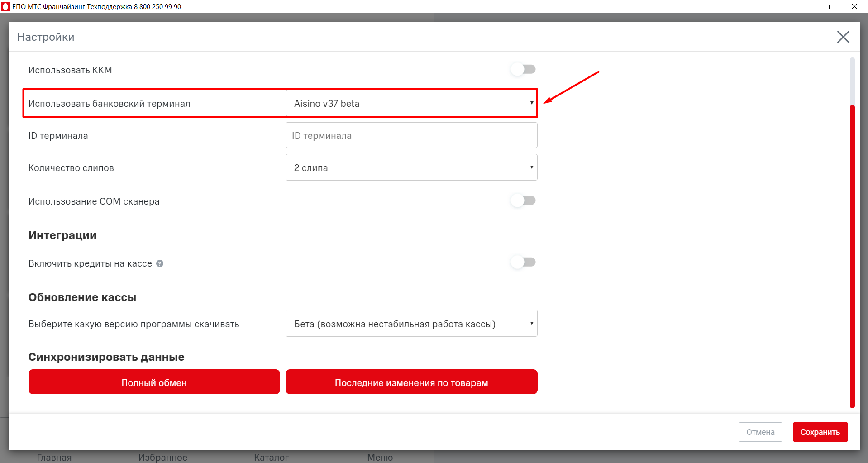Expand the Количество слипов dropdown
The width and height of the screenshot is (868, 463).
point(411,167)
